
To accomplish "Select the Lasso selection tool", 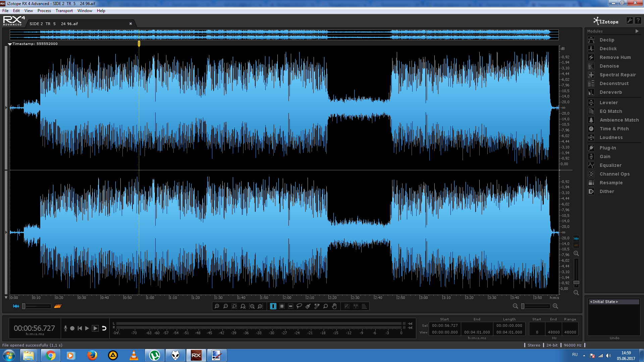I will coord(299,306).
